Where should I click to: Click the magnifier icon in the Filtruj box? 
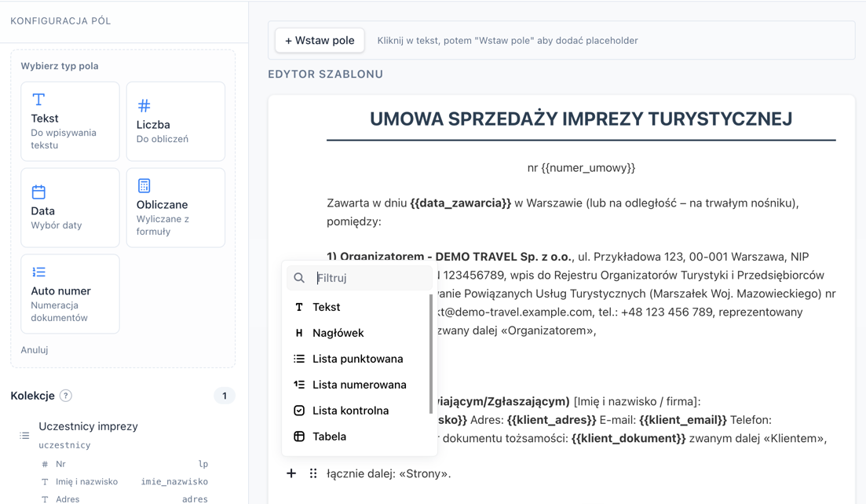click(x=299, y=278)
